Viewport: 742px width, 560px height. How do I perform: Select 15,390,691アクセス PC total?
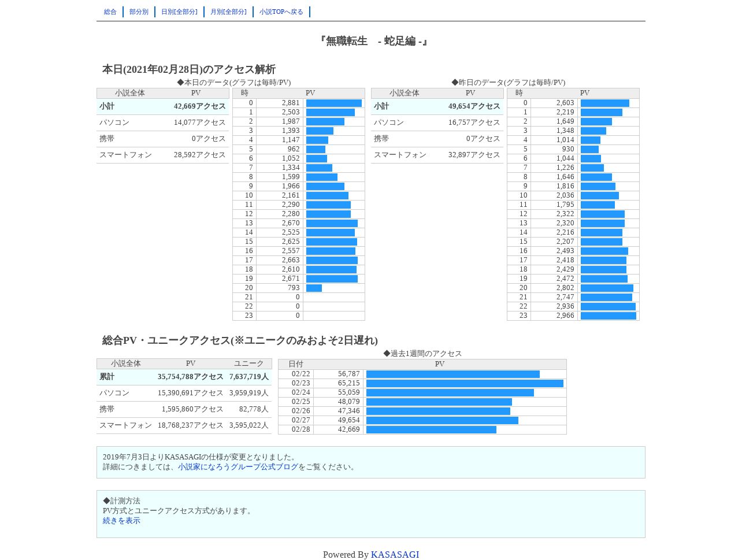tap(191, 393)
